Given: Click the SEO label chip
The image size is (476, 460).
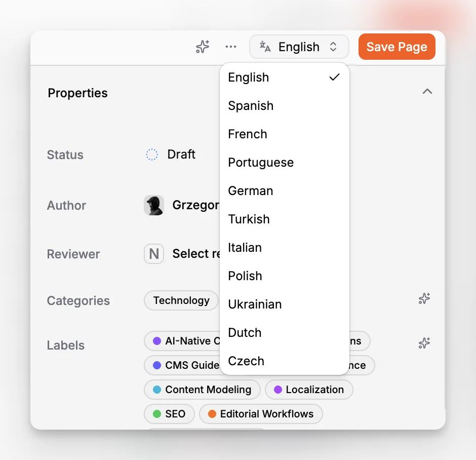Looking at the screenshot, I should [x=170, y=414].
